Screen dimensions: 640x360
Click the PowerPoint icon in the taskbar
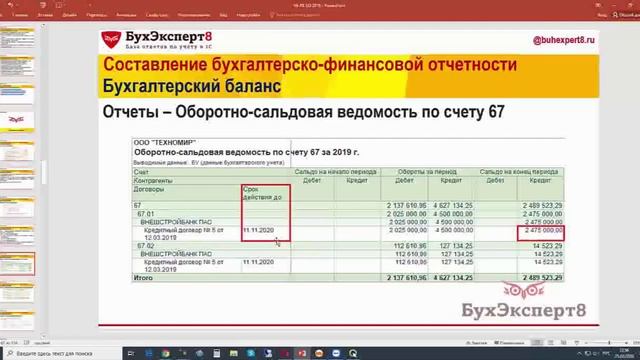tap(302, 353)
